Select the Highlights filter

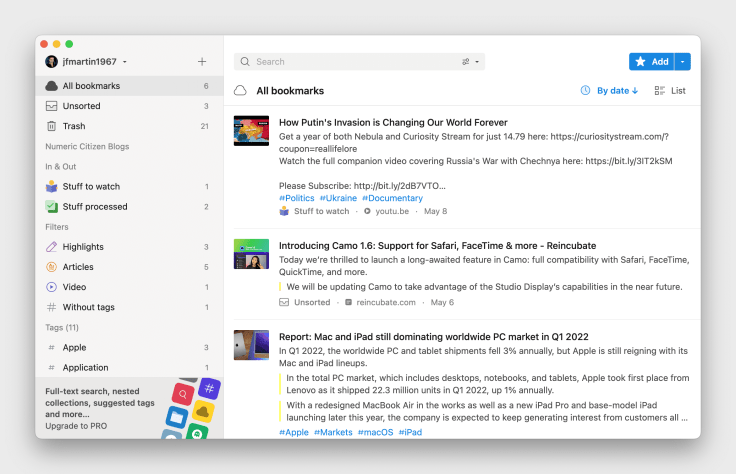(x=129, y=247)
